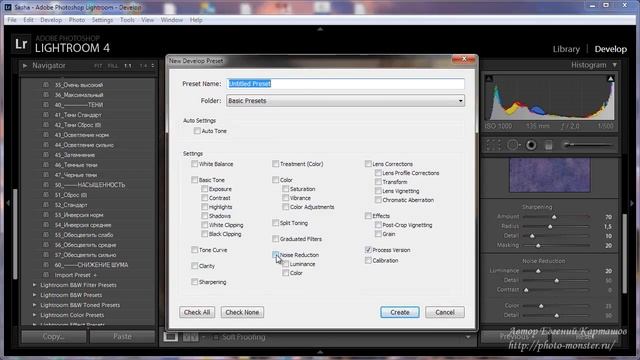Open the Navigator zoom ratio popup arrows
Viewport: 640px width, 360px height.
pos(153,66)
